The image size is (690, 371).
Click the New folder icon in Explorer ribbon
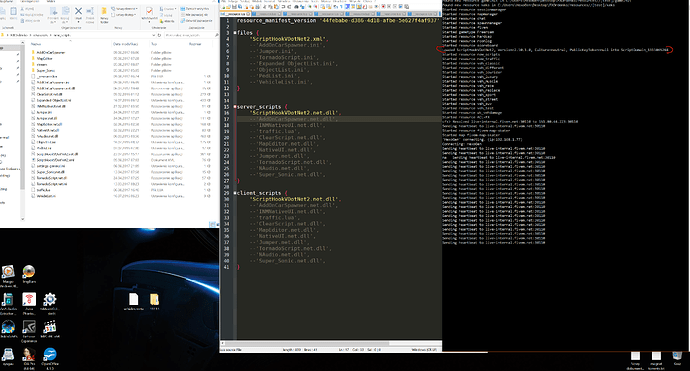pyautogui.click(x=104, y=11)
